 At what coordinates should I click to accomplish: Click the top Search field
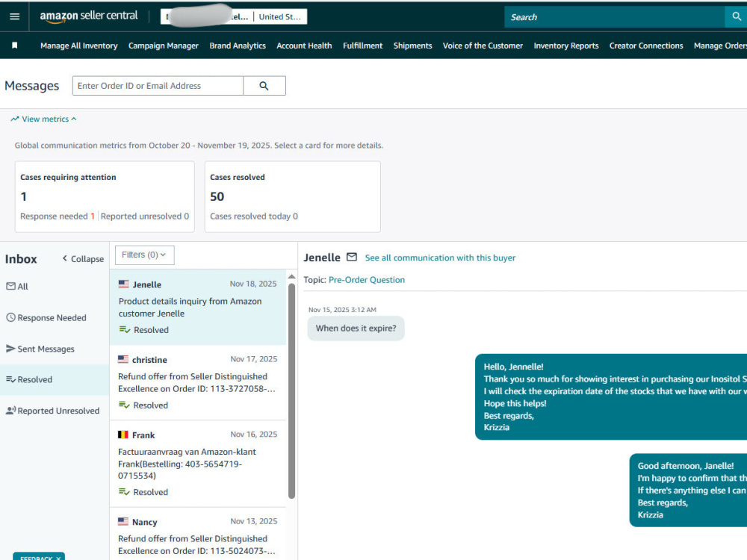(615, 17)
